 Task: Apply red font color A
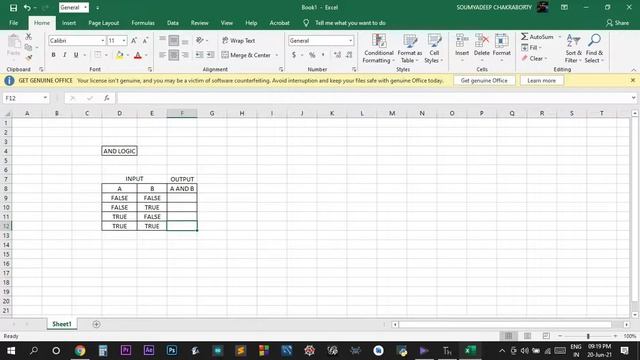(138, 55)
